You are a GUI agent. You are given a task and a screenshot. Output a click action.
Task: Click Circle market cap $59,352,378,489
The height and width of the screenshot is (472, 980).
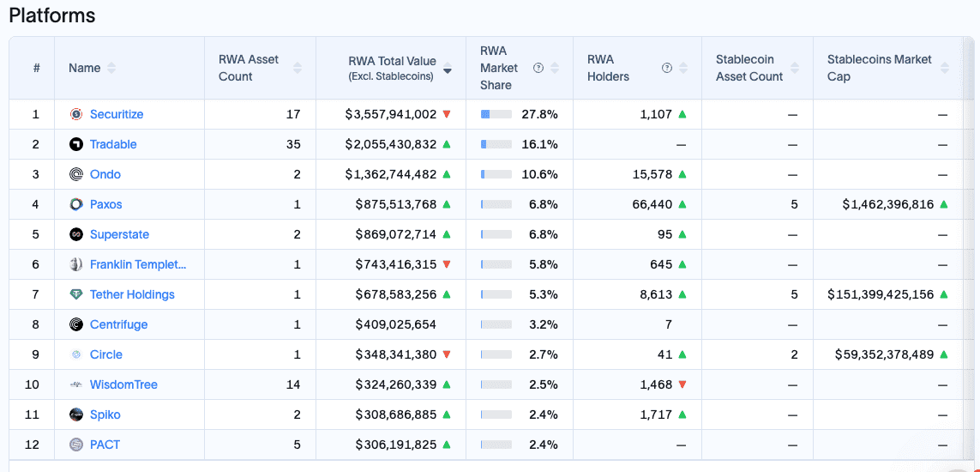click(884, 354)
